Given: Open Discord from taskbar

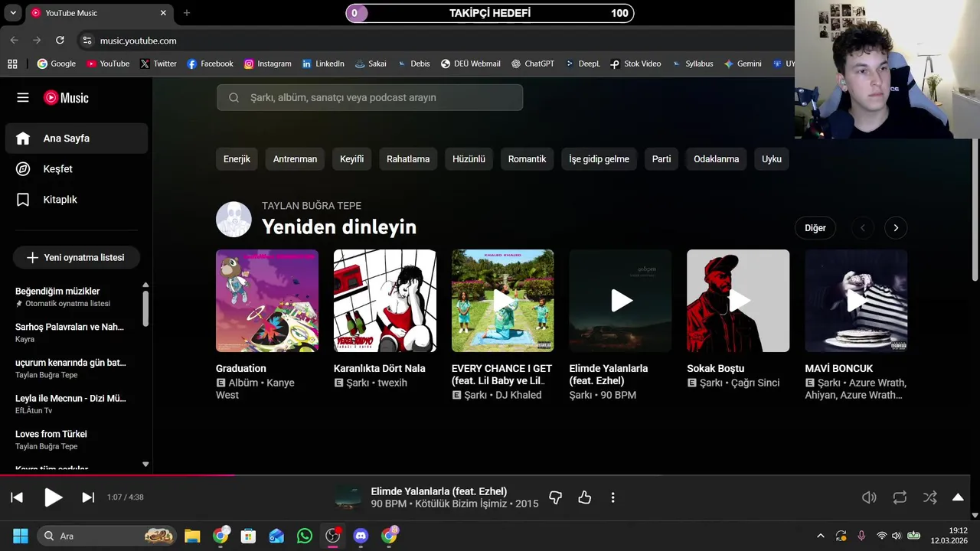Looking at the screenshot, I should [x=361, y=536].
